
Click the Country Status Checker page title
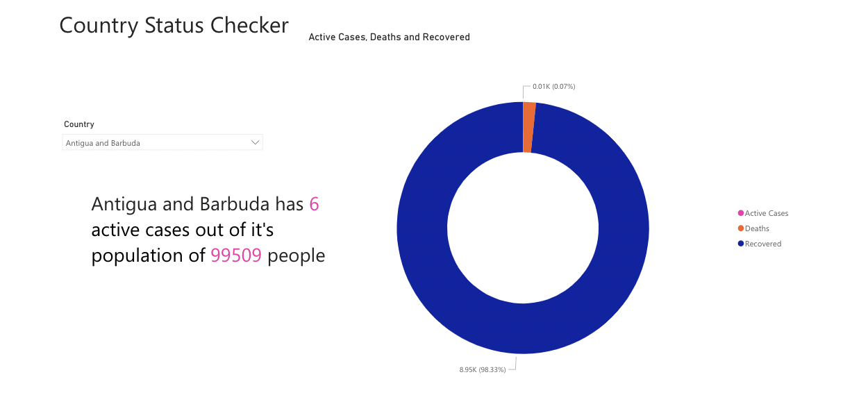[x=174, y=25]
